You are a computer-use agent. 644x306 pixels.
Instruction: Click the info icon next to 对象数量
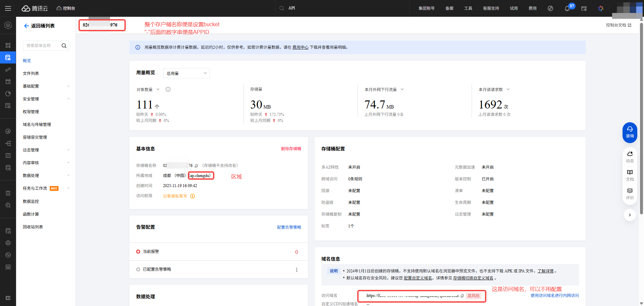pyautogui.click(x=168, y=89)
